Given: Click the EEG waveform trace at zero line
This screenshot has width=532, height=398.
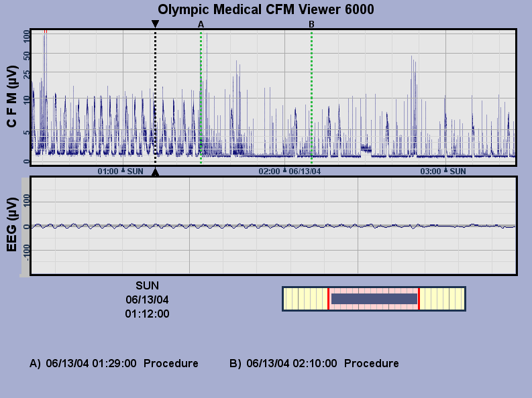Looking at the screenshot, I should (x=274, y=226).
